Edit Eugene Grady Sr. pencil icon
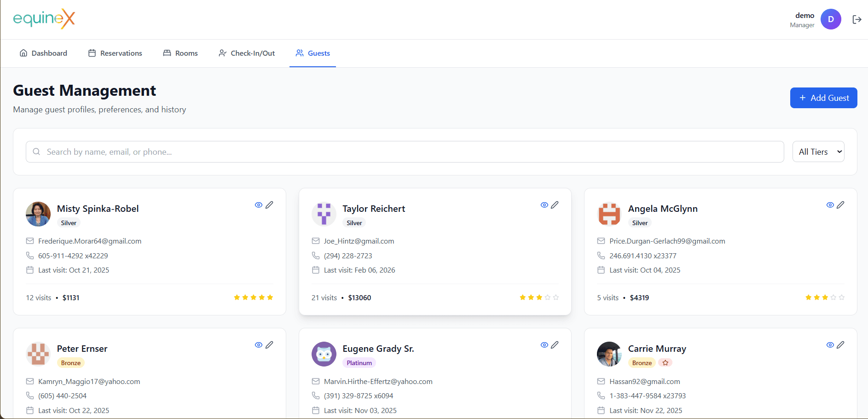The height and width of the screenshot is (419, 868). tap(555, 345)
